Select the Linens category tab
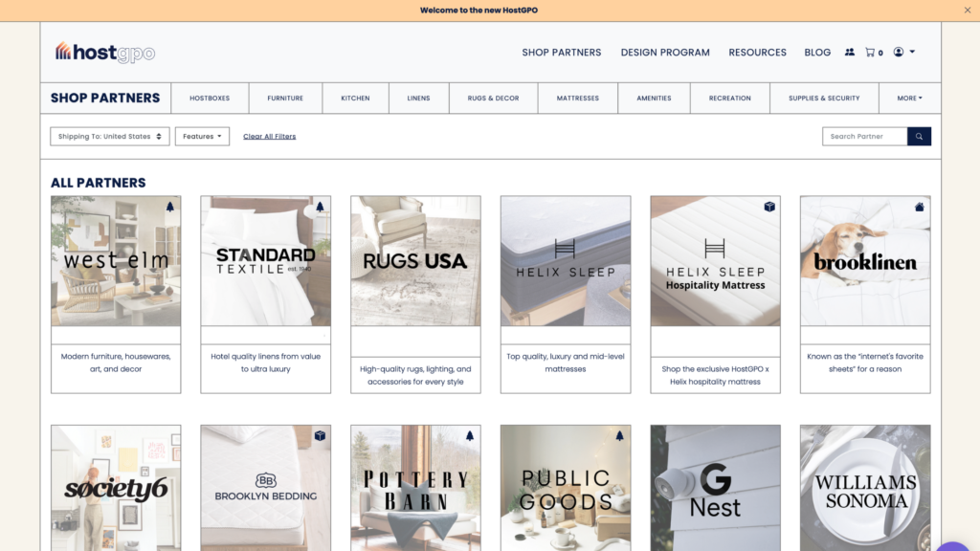 point(419,99)
